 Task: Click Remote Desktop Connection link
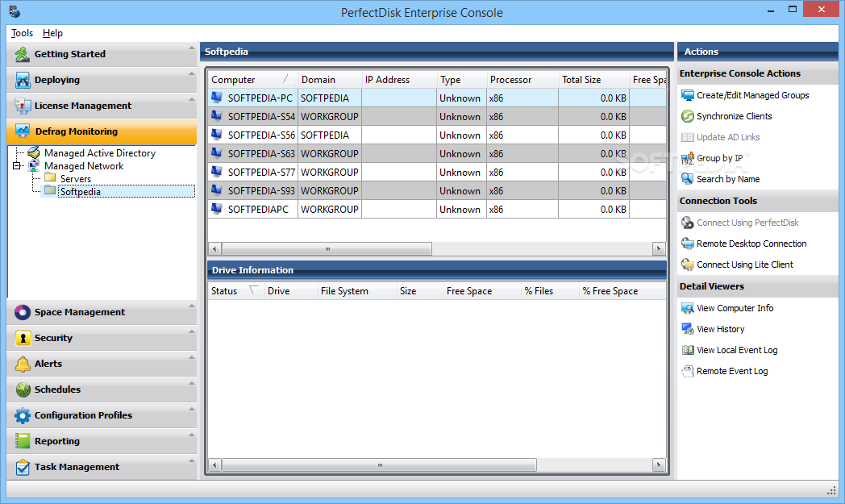pyautogui.click(x=751, y=244)
